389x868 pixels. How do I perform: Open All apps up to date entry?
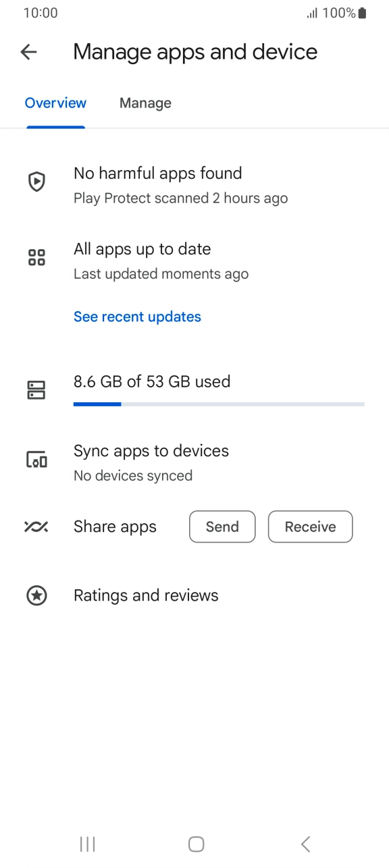point(194,261)
